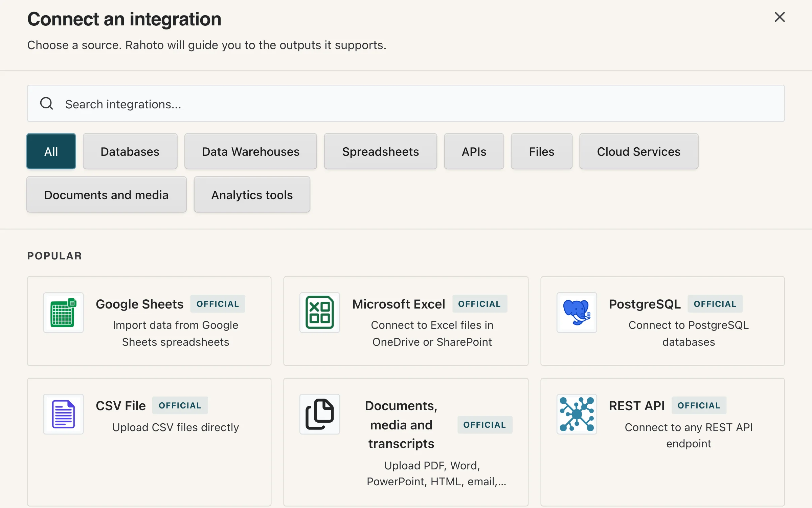Choose the PostgreSQL title
Viewport: 812px width, 508px height.
(x=645, y=304)
